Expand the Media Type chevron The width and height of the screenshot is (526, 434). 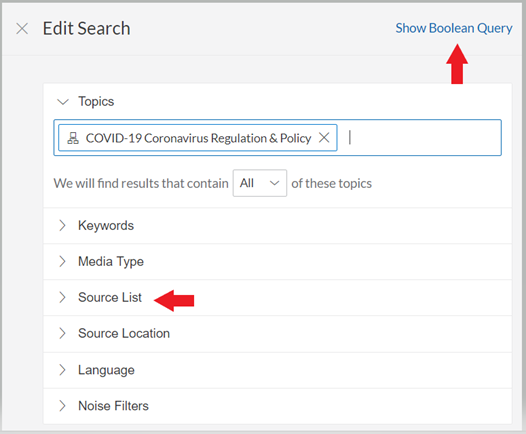[62, 261]
